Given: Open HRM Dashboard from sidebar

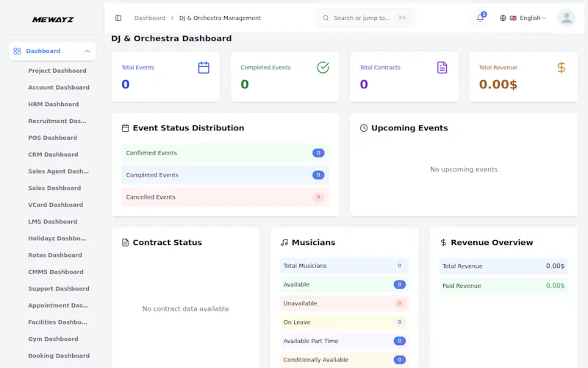Looking at the screenshot, I should coord(53,105).
